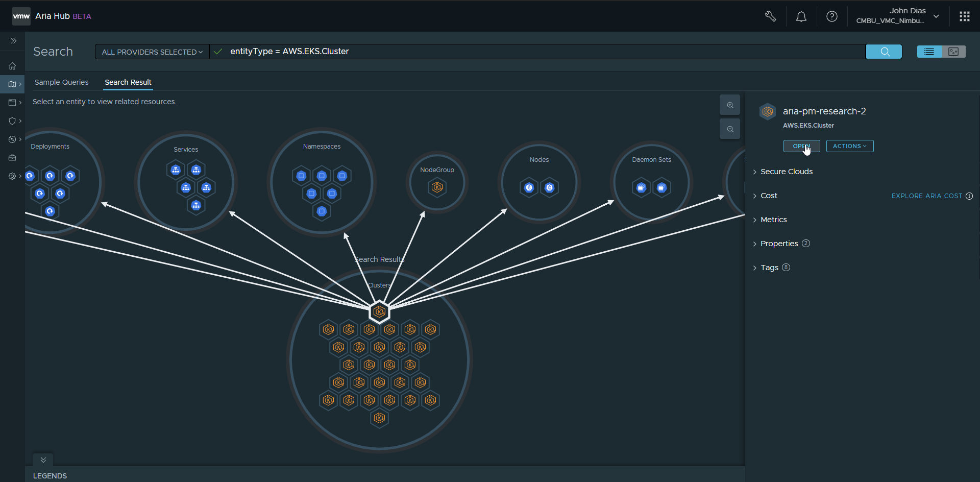Open the window panel icon in sidebar
Viewport: 980px width, 482px height.
point(12,103)
